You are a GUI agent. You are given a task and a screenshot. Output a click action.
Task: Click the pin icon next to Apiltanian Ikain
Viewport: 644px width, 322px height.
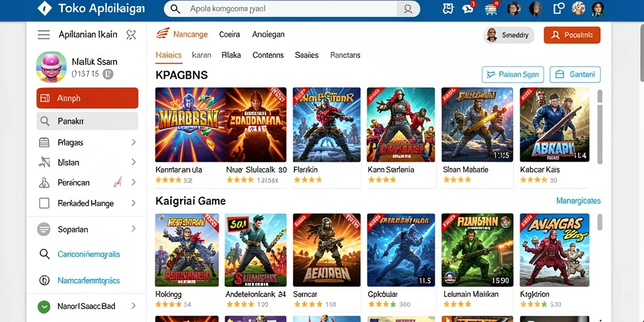click(131, 35)
